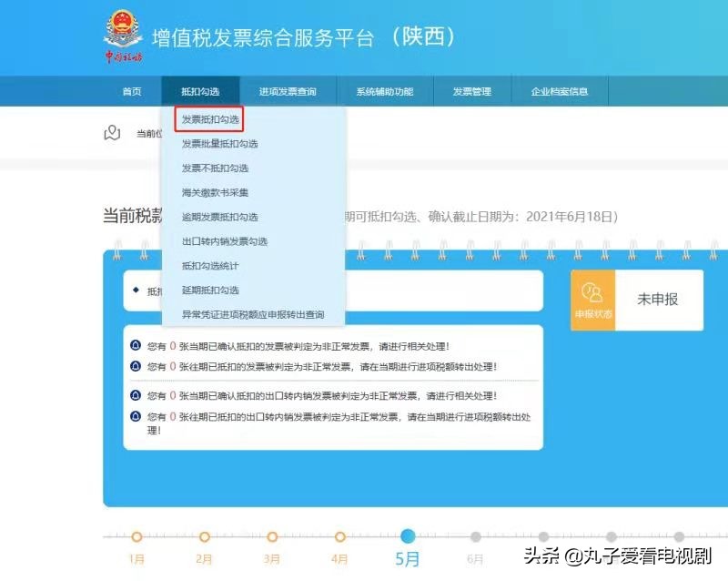The image size is (728, 581).
Task: Go to the 首页 home tab
Action: pyautogui.click(x=132, y=92)
